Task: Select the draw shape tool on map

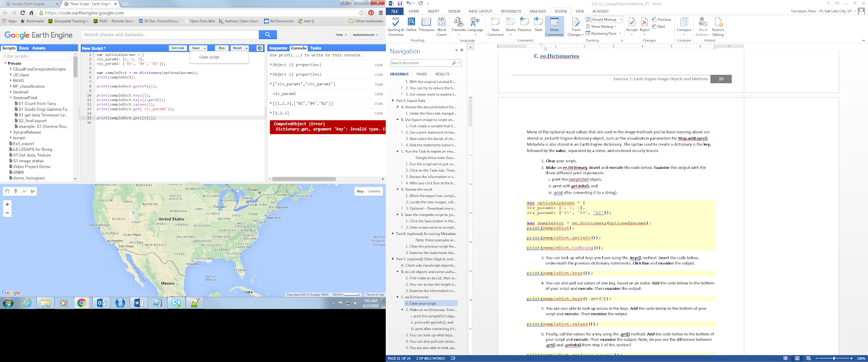Action: pos(33,191)
